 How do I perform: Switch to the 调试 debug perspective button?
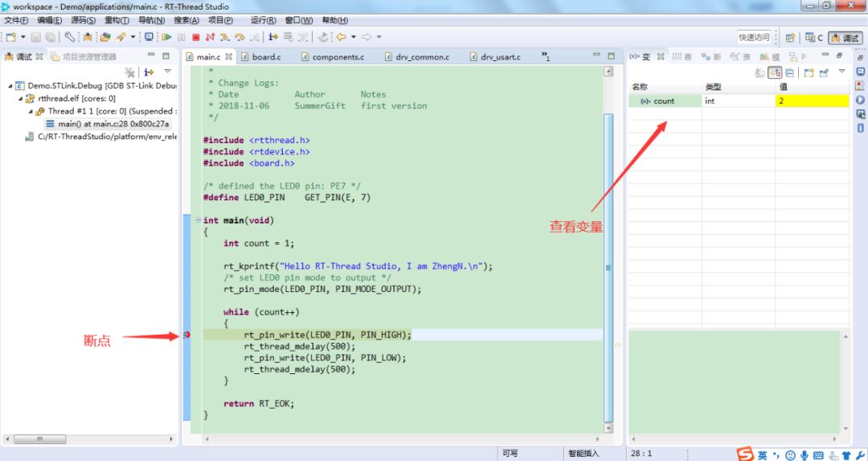click(x=845, y=38)
